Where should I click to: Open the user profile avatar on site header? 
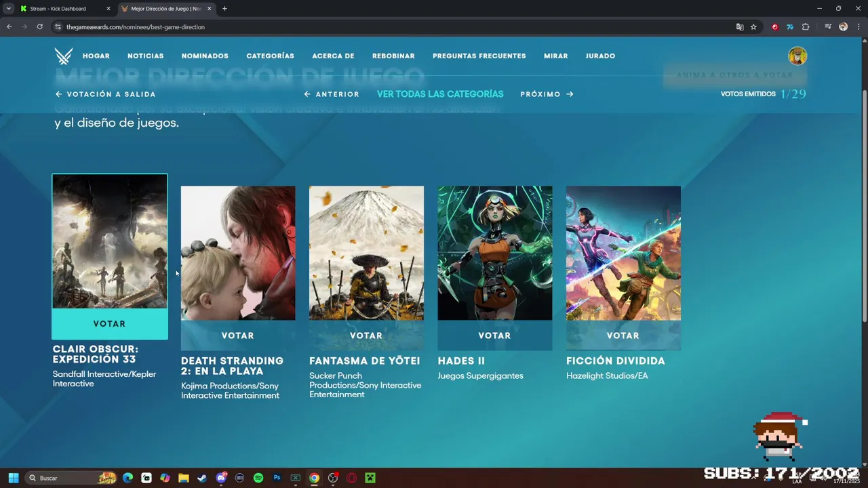point(797,56)
